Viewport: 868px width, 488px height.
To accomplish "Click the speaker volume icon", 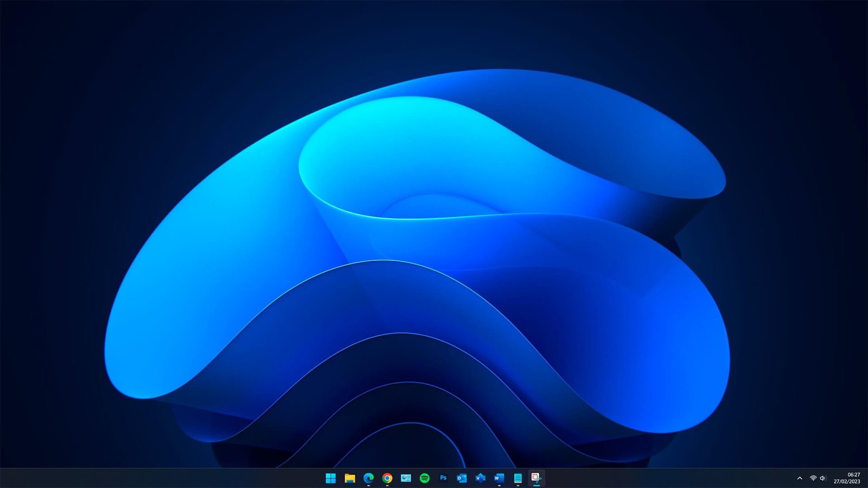I will click(x=823, y=478).
